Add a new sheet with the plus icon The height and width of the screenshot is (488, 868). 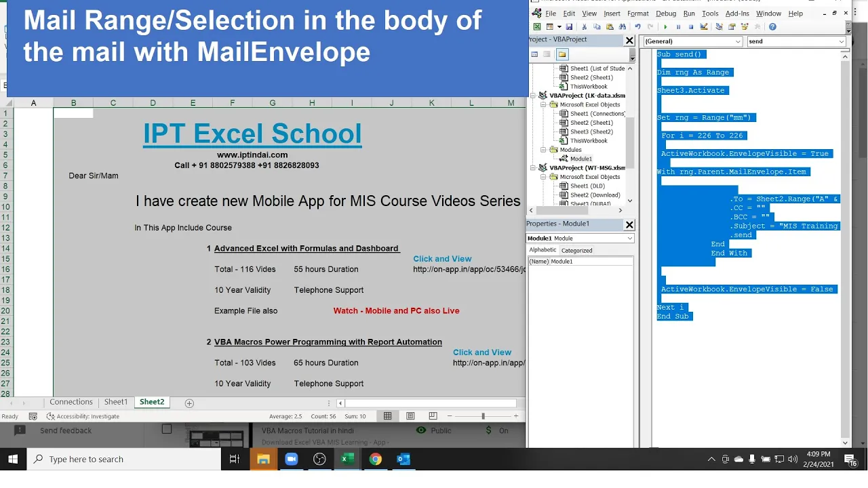coord(189,403)
